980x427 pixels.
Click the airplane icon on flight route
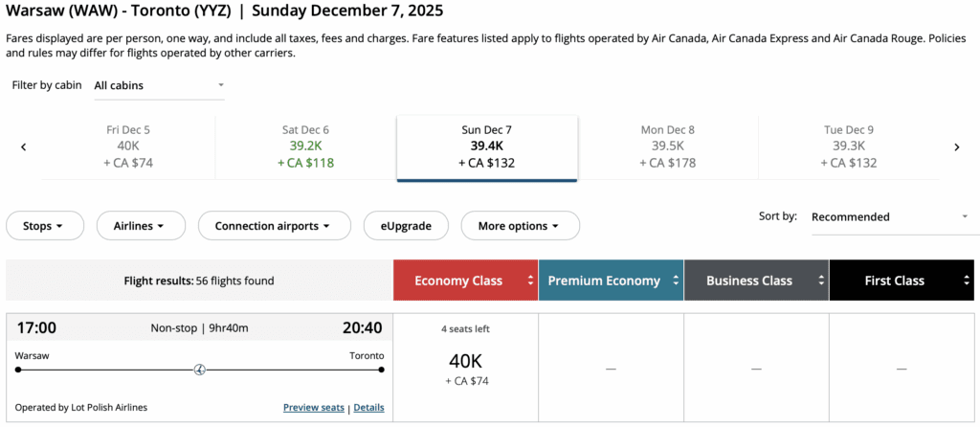(x=200, y=370)
